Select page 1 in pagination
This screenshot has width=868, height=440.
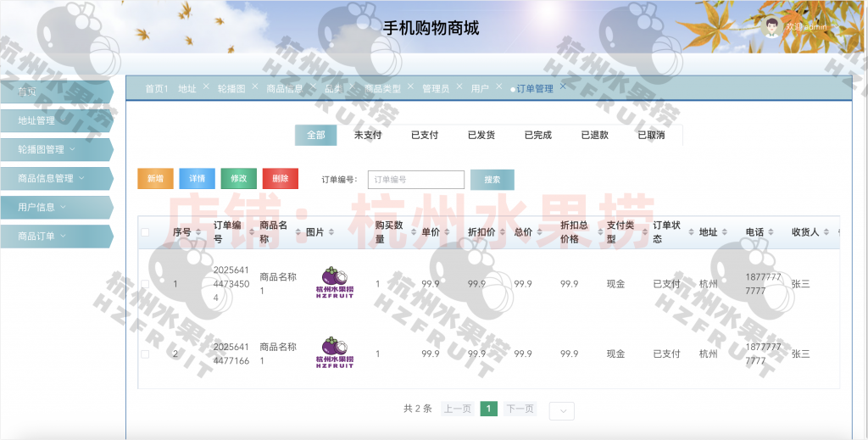tap(488, 409)
